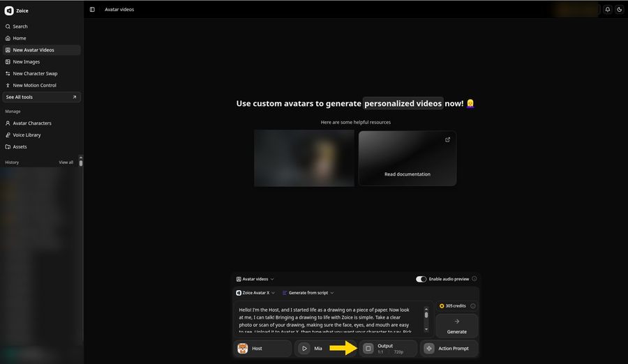
Task: Open notifications bell icon
Action: coord(608,10)
